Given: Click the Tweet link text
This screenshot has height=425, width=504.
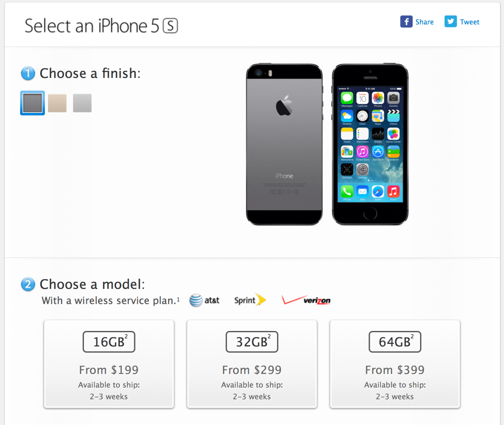Looking at the screenshot, I should click(470, 22).
